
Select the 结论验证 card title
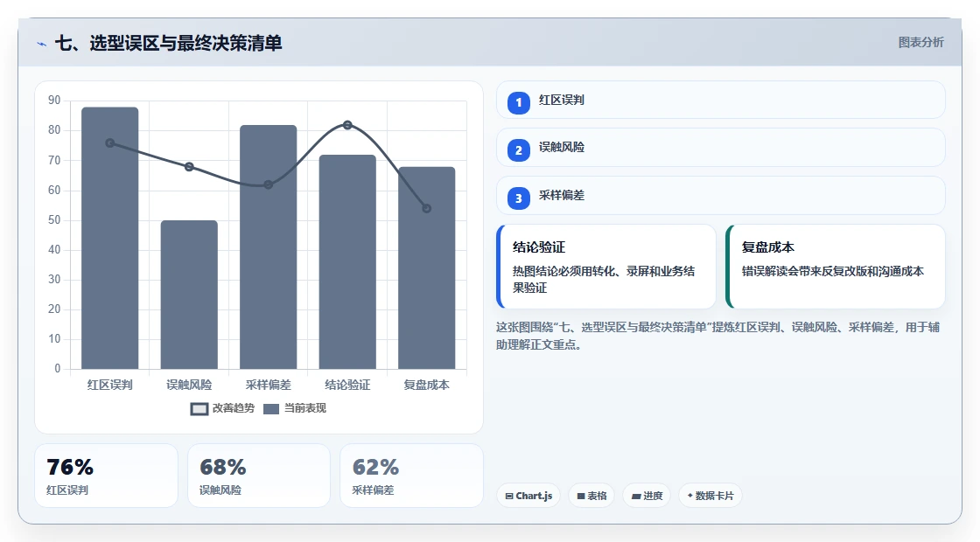(x=539, y=247)
